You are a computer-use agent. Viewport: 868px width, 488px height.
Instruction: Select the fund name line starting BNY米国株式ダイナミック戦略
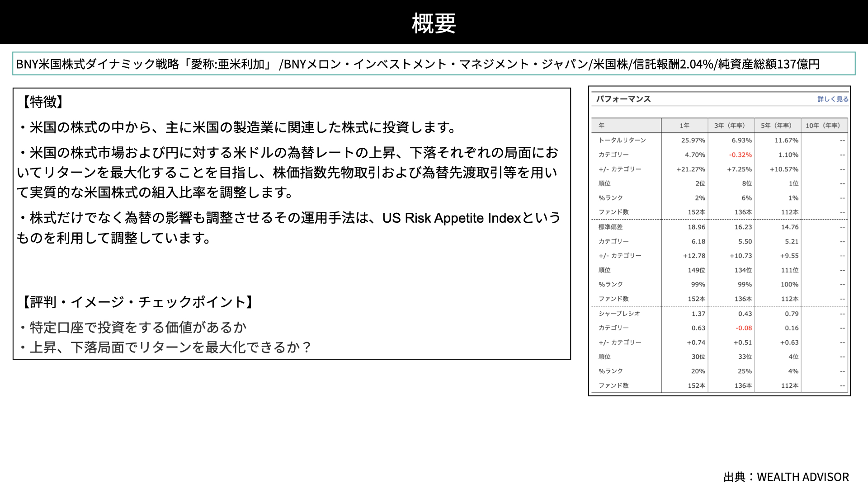click(x=418, y=64)
